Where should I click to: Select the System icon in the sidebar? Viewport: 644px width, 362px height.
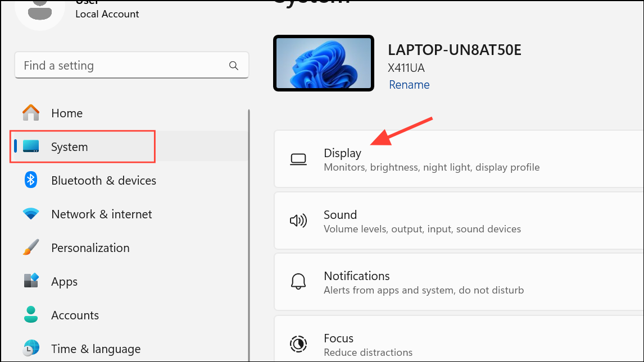click(x=31, y=146)
